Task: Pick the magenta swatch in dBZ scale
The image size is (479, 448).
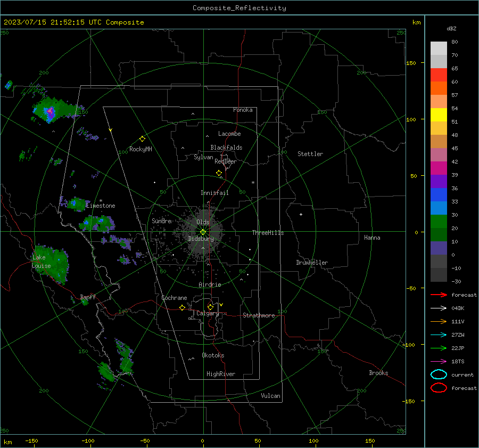Action: 439,168
